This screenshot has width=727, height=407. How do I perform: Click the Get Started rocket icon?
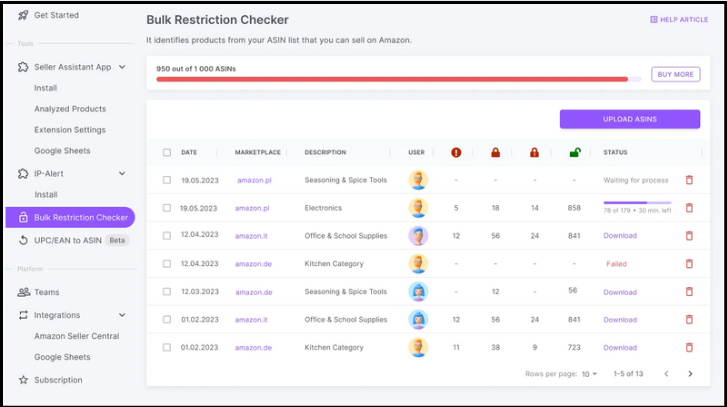23,15
